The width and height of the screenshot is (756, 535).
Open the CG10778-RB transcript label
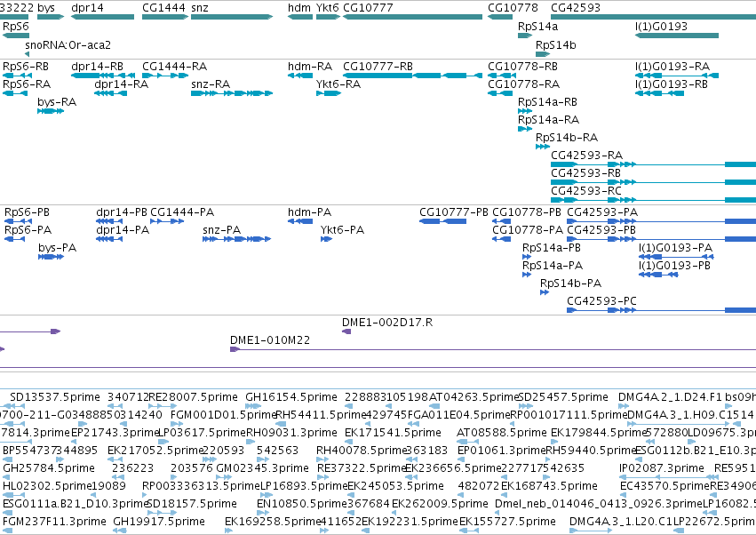pos(522,66)
